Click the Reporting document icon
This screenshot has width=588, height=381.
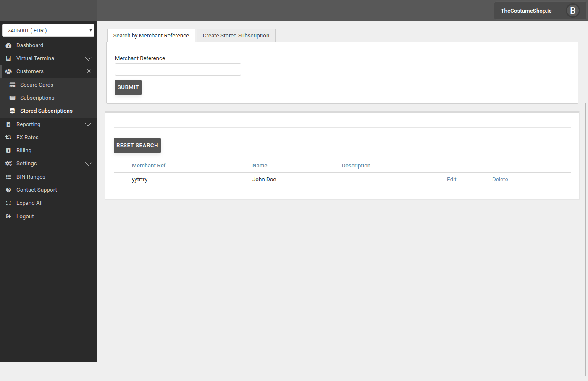point(8,124)
